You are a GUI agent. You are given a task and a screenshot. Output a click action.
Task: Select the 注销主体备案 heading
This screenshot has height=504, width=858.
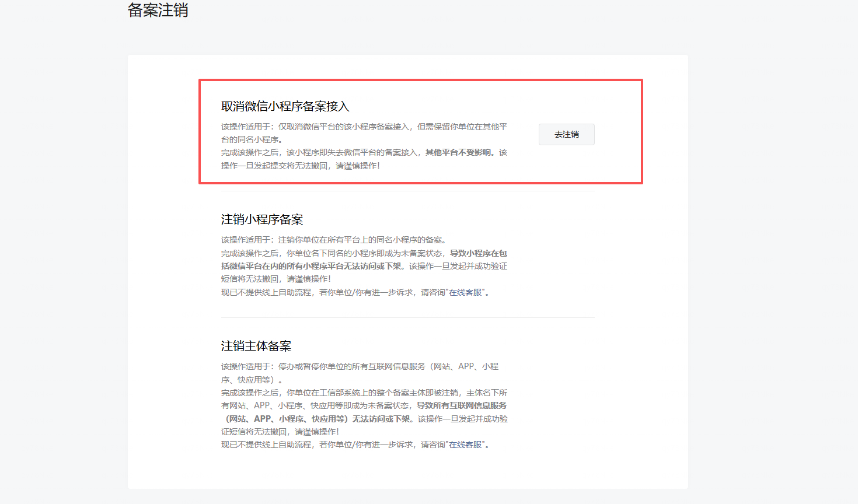point(256,346)
